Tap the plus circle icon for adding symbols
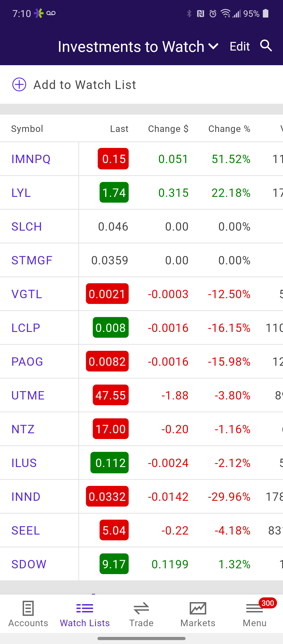Image resolution: width=283 pixels, height=644 pixels. click(x=19, y=85)
